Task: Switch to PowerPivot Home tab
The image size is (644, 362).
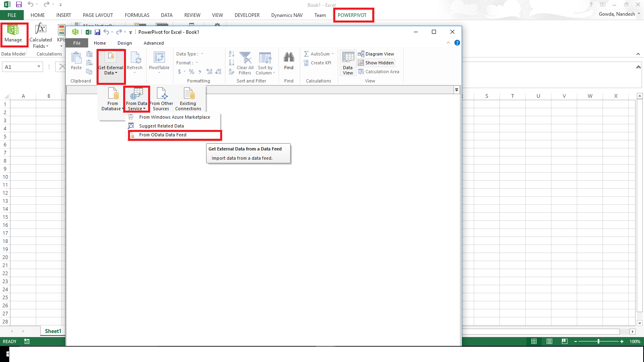Action: coord(100,43)
